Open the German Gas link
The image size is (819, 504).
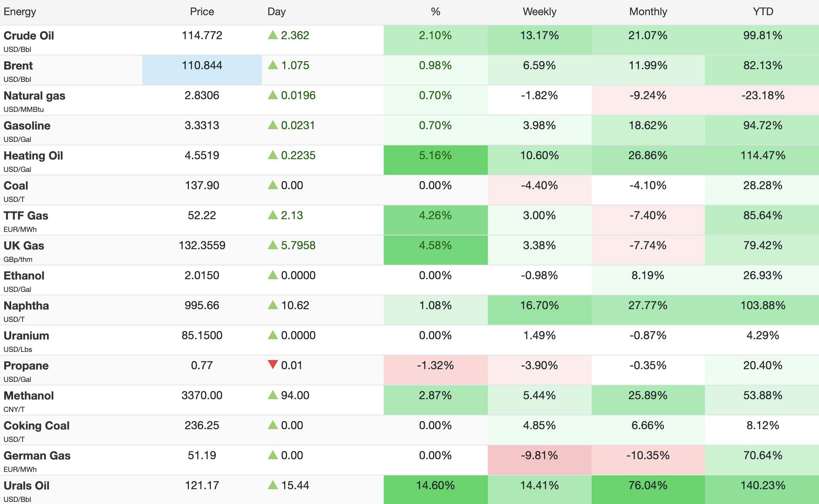click(37, 456)
